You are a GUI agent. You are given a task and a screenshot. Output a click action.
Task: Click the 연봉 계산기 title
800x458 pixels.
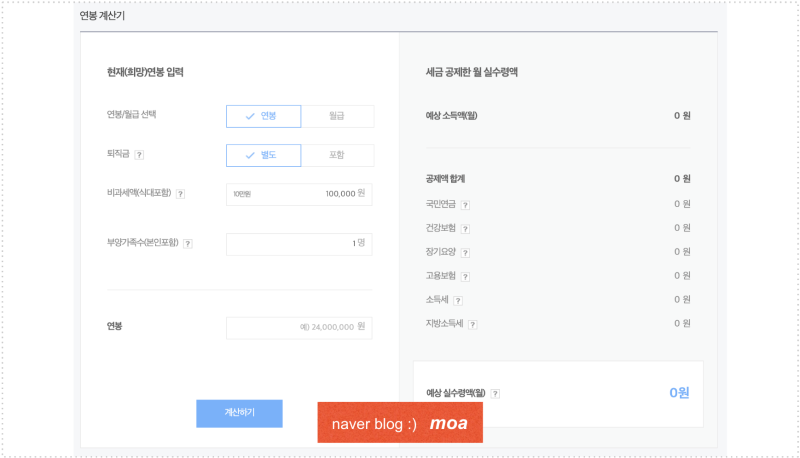click(x=102, y=16)
